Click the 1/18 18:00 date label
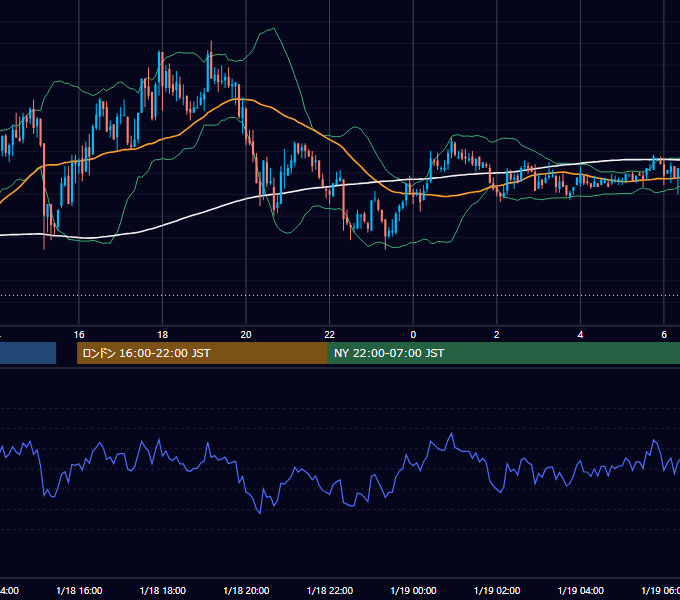Image resolution: width=680 pixels, height=600 pixels. point(163,590)
